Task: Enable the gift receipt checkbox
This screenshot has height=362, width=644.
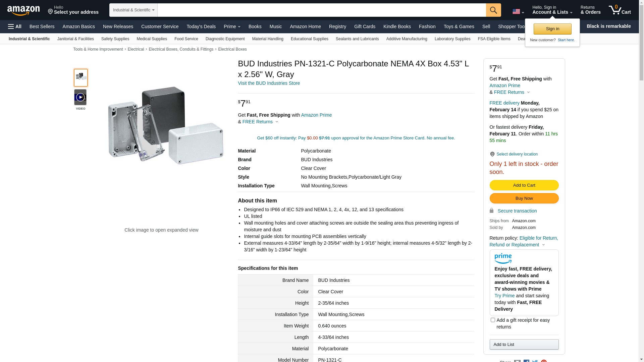Action: tap(493, 320)
